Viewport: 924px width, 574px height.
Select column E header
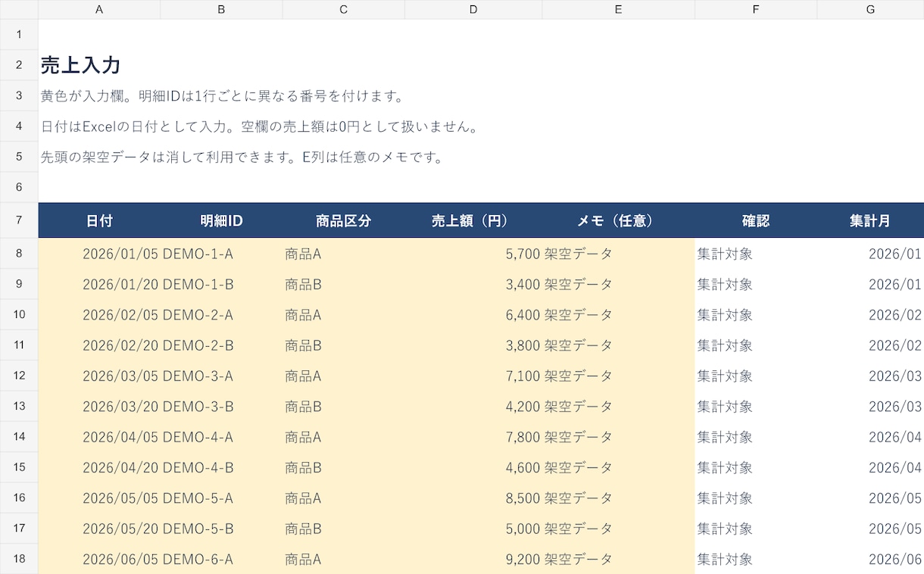click(618, 9)
